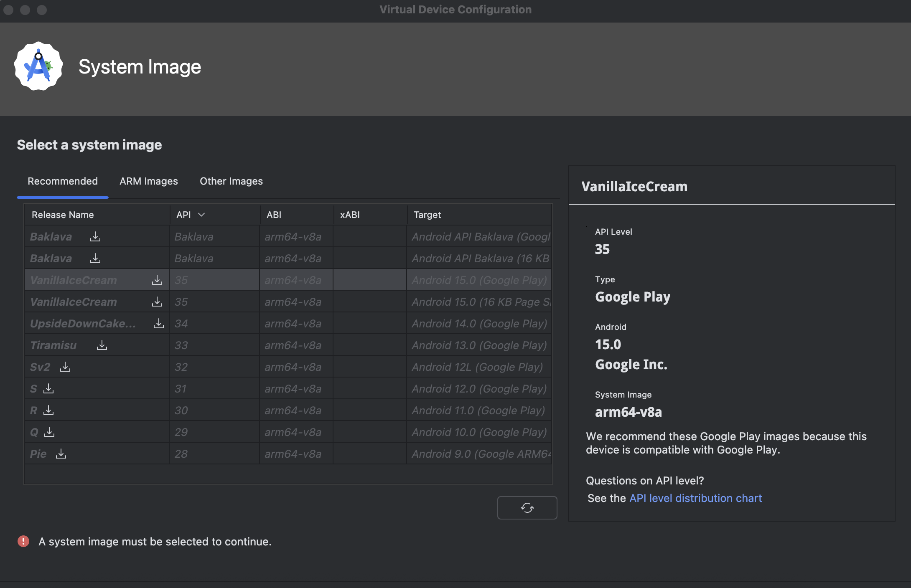911x588 pixels.
Task: Open the Other Images tab
Action: pyautogui.click(x=231, y=181)
